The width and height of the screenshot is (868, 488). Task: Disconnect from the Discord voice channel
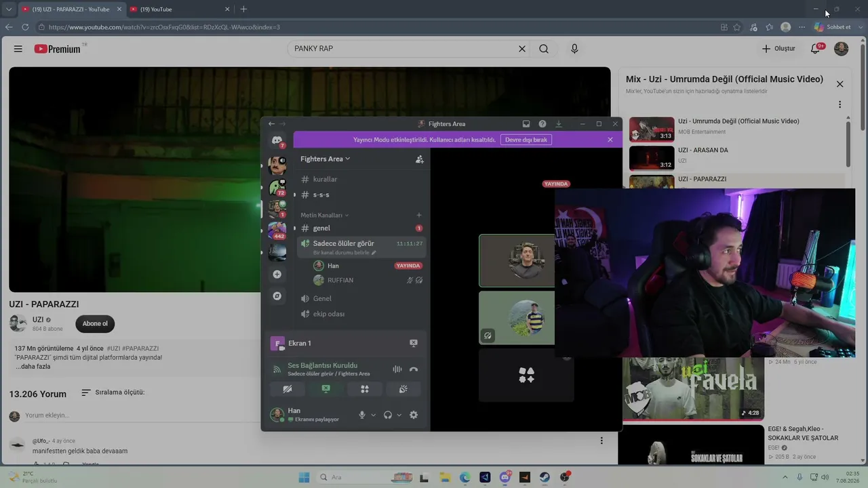pyautogui.click(x=414, y=369)
